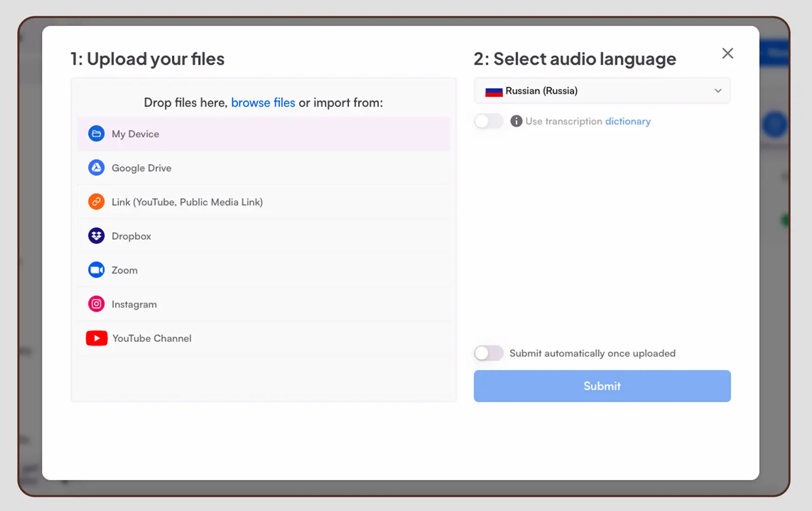Click the Zoom camera icon

click(96, 270)
